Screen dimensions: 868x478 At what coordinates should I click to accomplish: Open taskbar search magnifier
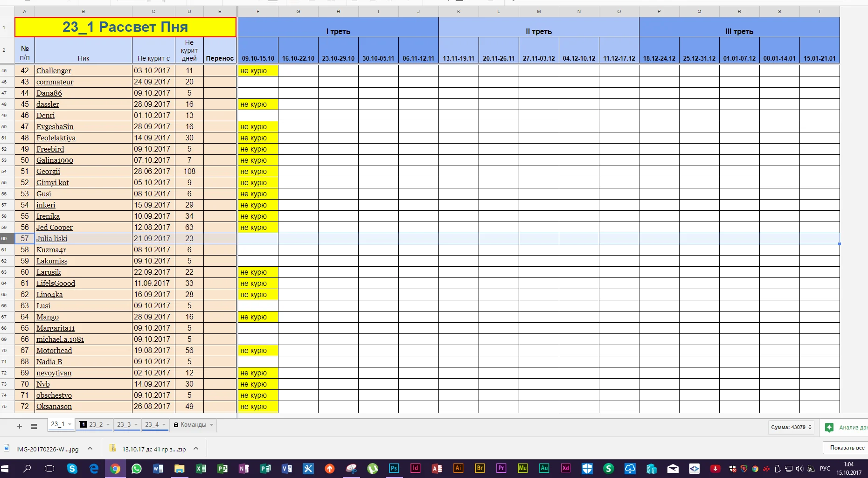[x=27, y=469]
